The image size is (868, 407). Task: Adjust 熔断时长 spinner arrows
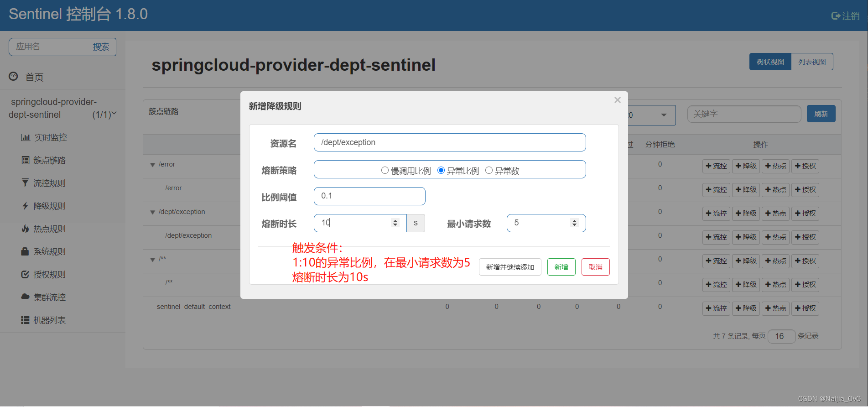click(x=395, y=223)
